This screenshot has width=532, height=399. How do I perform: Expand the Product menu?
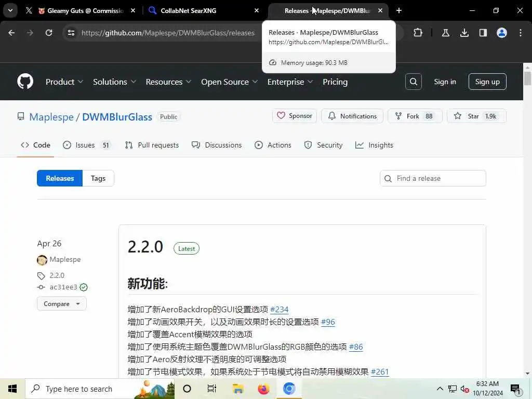point(64,82)
